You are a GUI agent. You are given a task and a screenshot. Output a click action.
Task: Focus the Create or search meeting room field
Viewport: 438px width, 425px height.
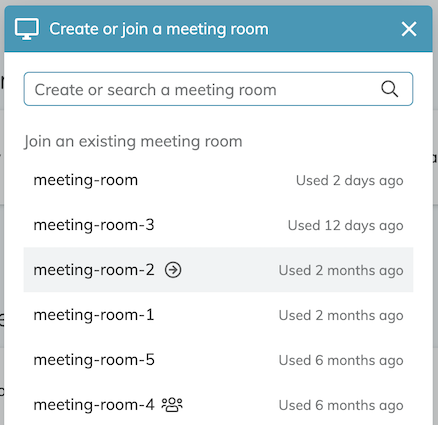[x=218, y=89]
